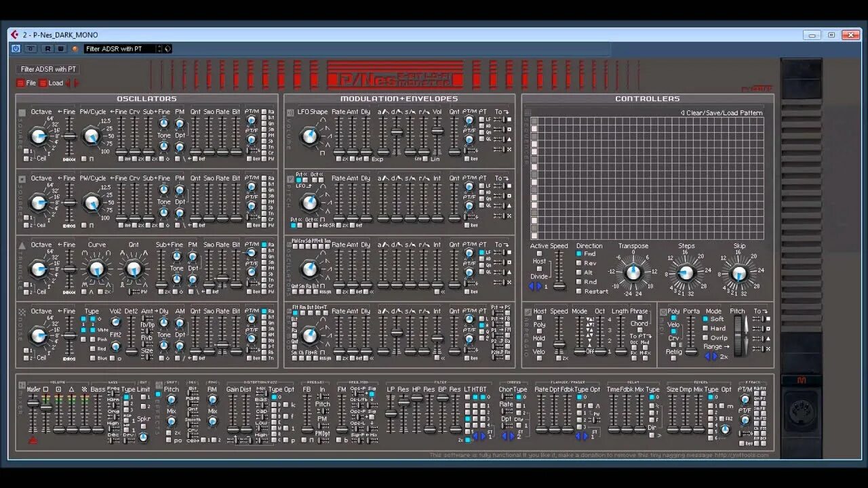
Task: Click the Transpose knob
Action: [633, 272]
